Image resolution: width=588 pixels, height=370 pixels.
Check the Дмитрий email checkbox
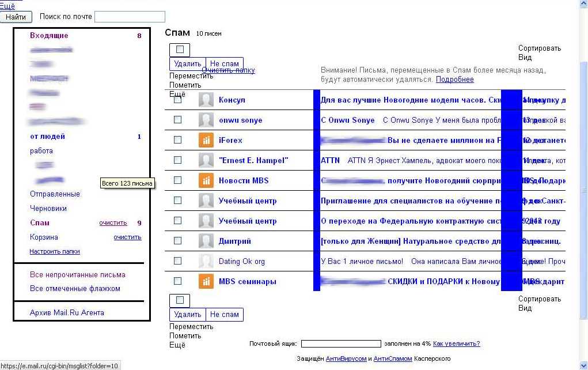[x=178, y=240]
